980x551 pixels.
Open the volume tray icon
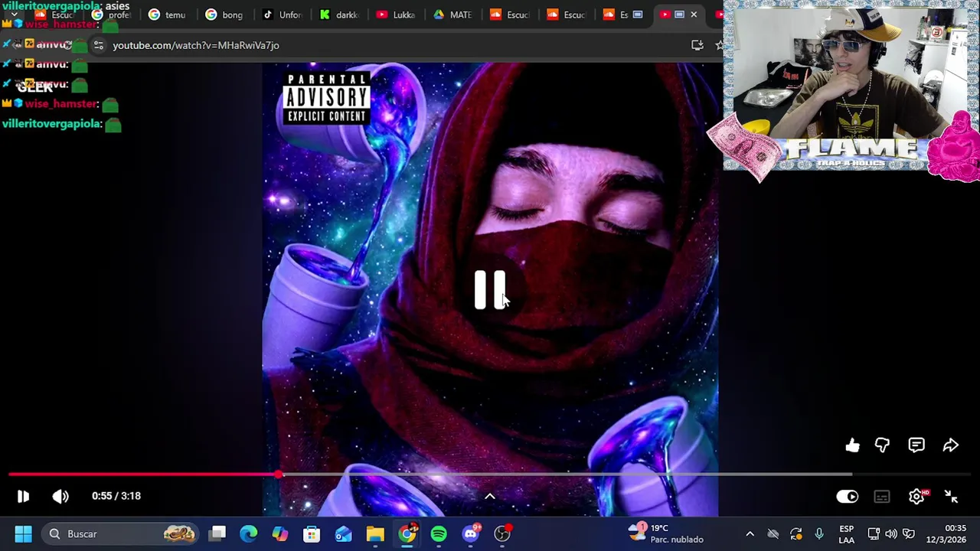pyautogui.click(x=891, y=533)
